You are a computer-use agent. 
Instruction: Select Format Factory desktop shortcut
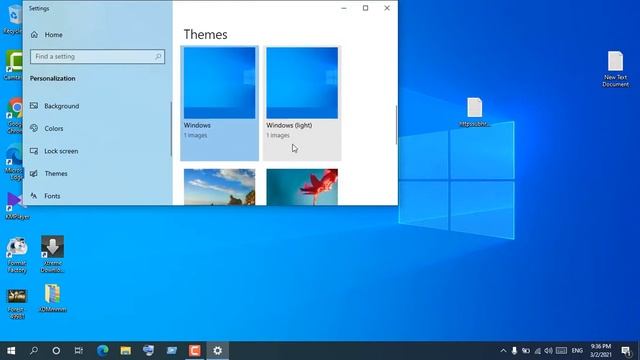(x=17, y=255)
